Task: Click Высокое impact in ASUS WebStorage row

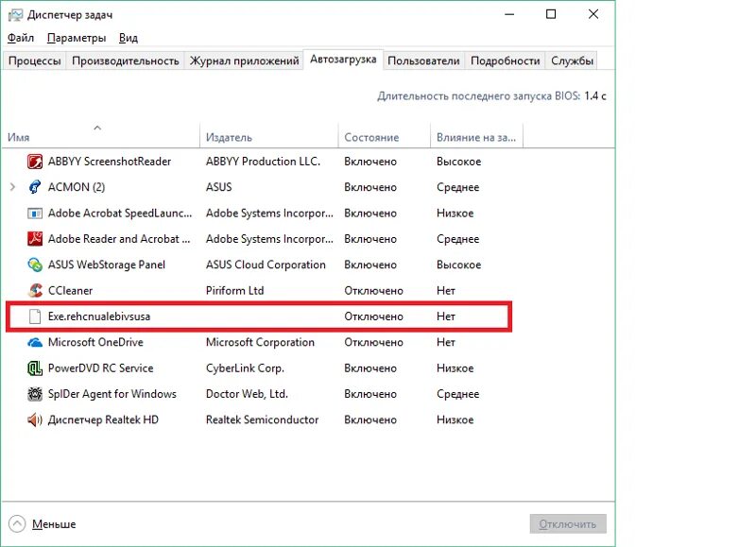Action: coord(459,265)
